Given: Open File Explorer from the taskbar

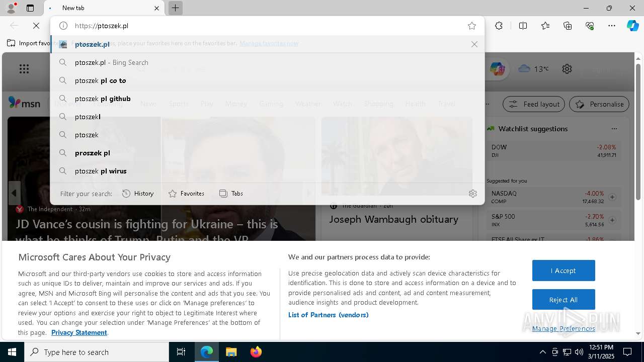Looking at the screenshot, I should coord(231,352).
